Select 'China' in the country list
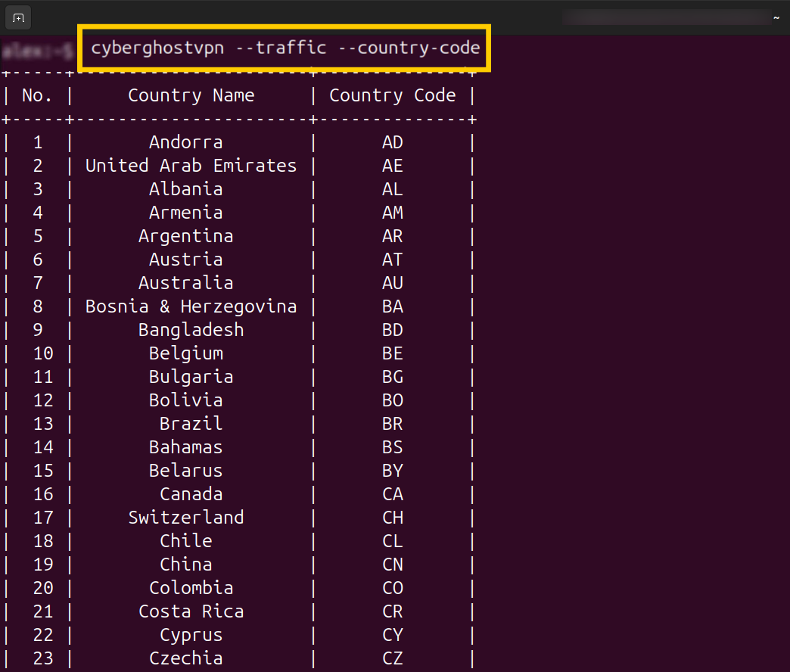 pyautogui.click(x=186, y=565)
